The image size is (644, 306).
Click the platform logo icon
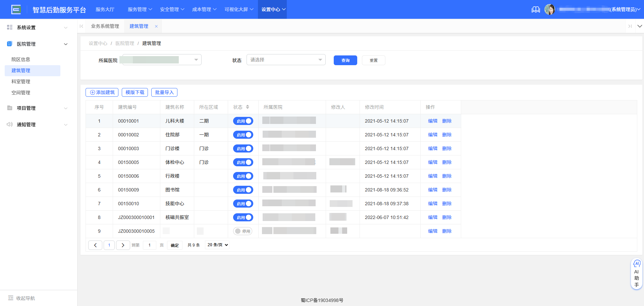[x=16, y=9]
